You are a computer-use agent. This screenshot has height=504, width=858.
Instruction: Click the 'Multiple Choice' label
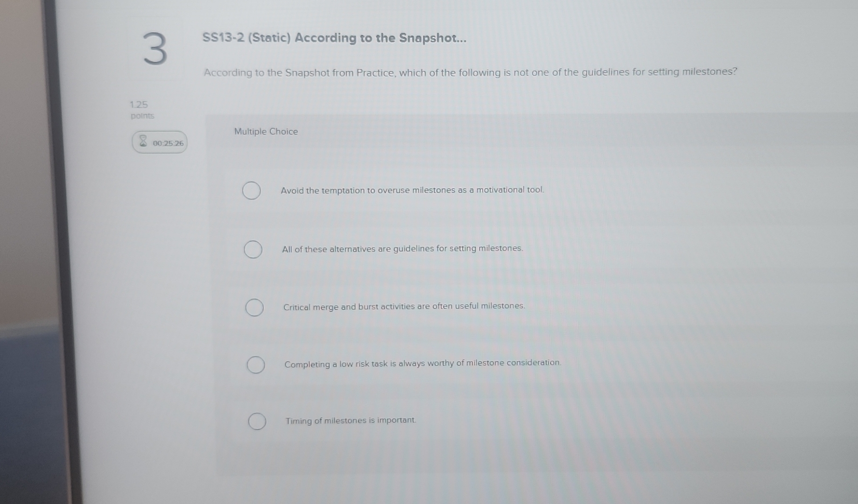point(266,132)
